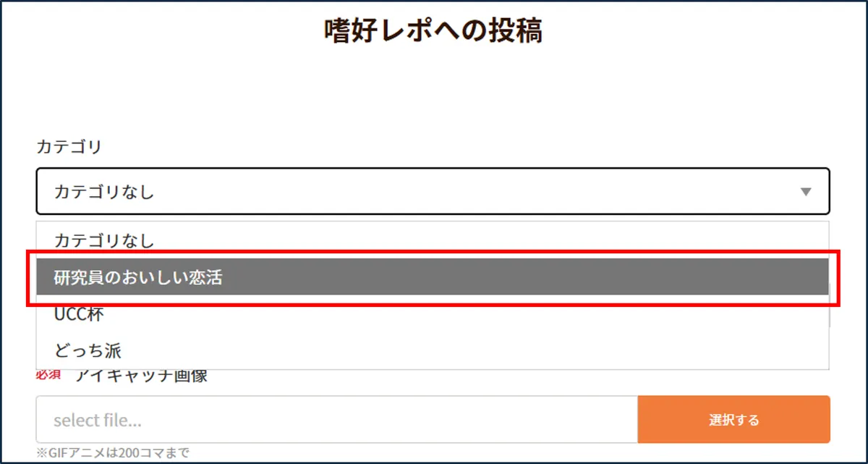This screenshot has height=464, width=868.
Task: Click the "select file..." placeholder text
Action: coord(97,420)
